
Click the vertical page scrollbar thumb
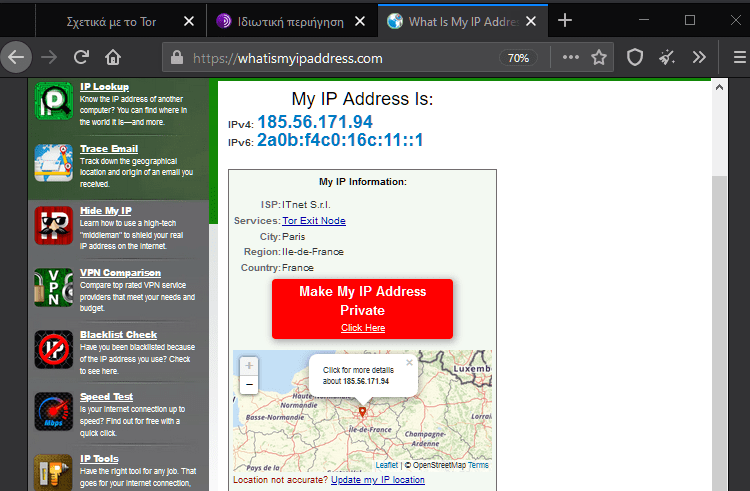pos(719,333)
